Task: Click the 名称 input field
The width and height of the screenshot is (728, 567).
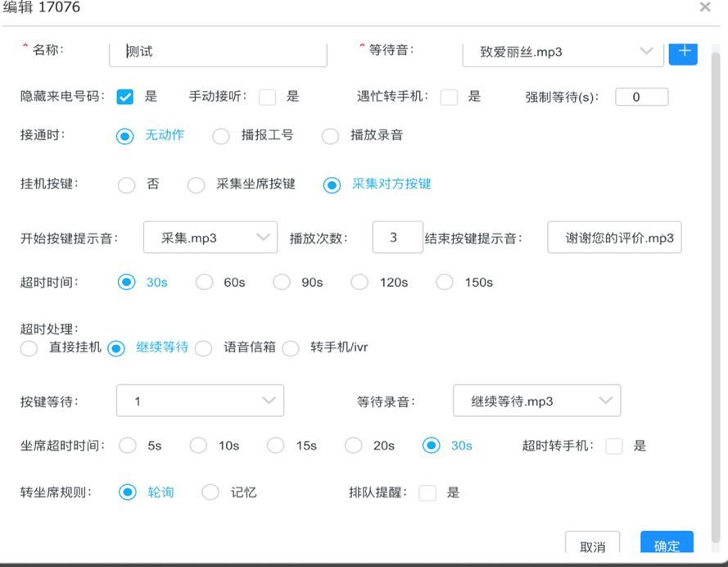Action: coord(218,52)
